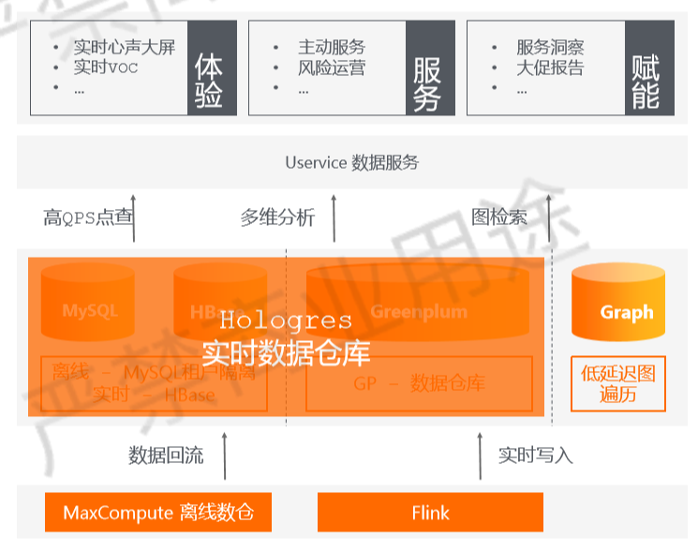Click the Hologres title text

[x=286, y=321]
